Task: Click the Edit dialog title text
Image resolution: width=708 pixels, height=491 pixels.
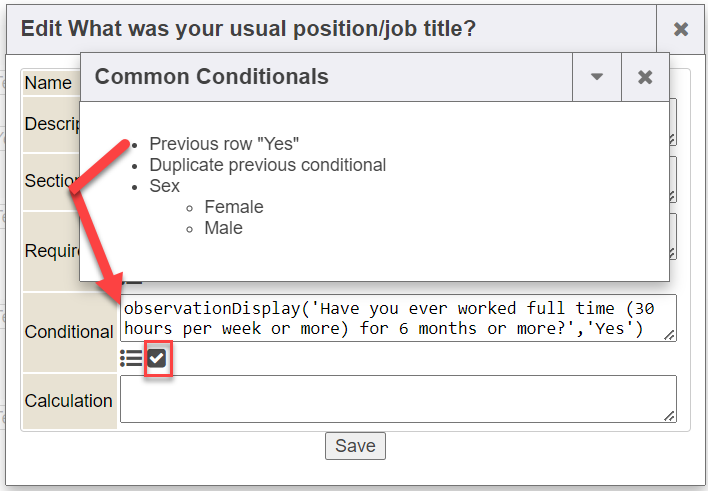Action: (x=248, y=29)
